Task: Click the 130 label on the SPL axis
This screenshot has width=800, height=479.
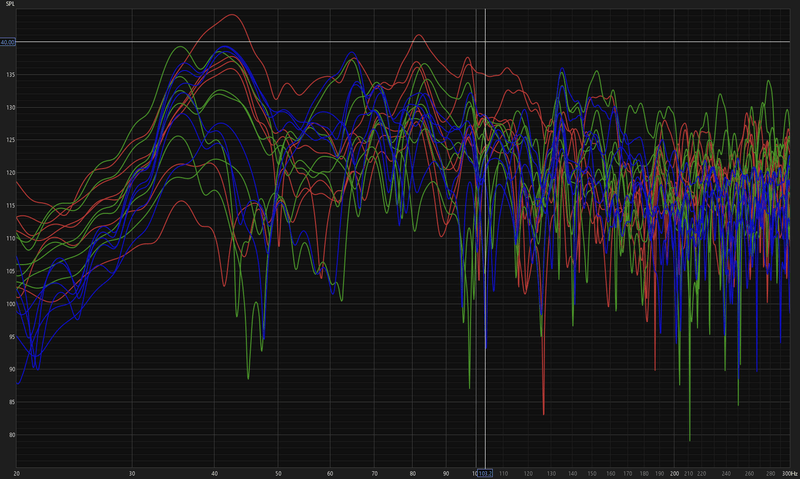Action: tap(11, 108)
